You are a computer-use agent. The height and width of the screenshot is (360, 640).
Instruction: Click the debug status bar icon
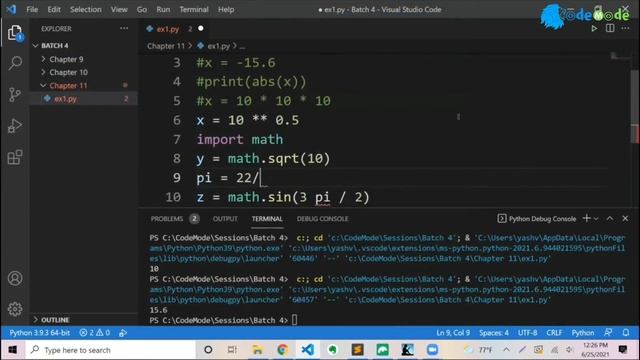123,333
